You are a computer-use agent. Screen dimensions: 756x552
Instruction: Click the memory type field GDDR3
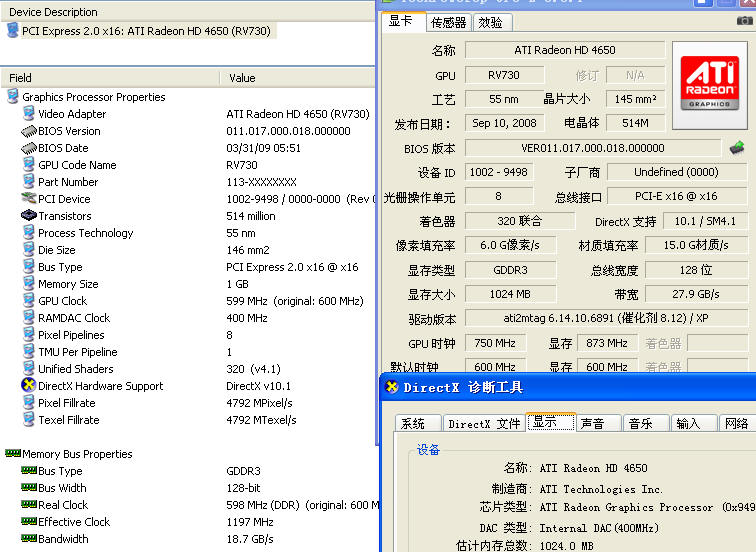[510, 269]
